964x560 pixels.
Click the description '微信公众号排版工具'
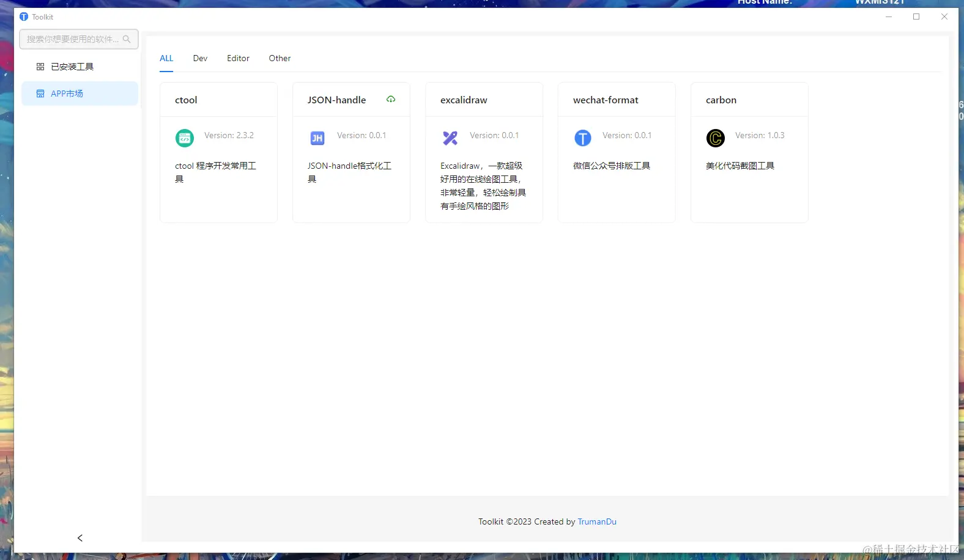[x=612, y=166]
